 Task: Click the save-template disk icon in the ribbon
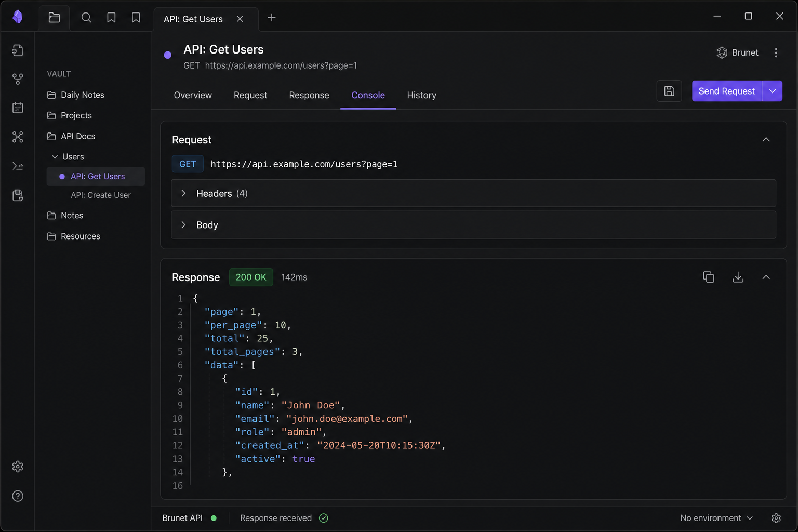click(x=18, y=195)
